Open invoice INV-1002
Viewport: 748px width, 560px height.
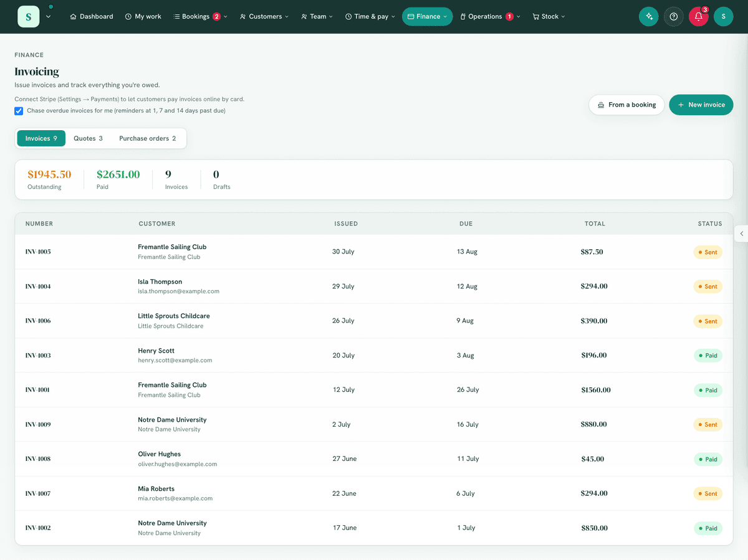(x=38, y=528)
